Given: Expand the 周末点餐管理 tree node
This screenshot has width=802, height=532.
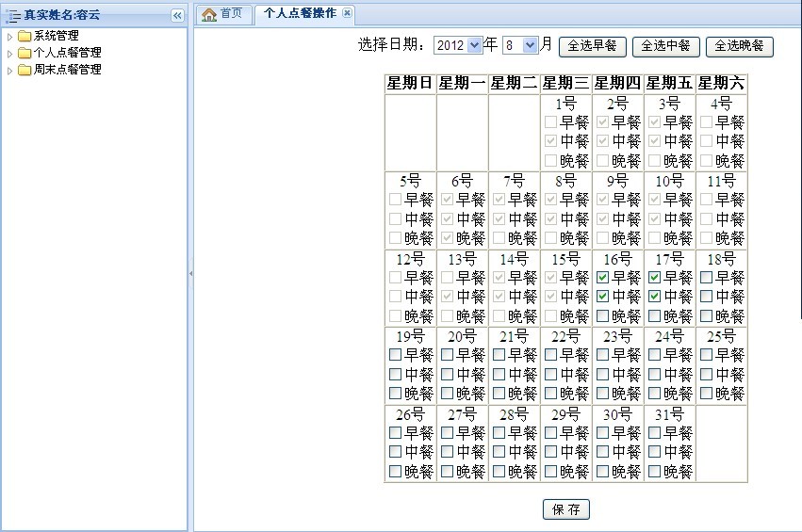Looking at the screenshot, I should [9, 70].
